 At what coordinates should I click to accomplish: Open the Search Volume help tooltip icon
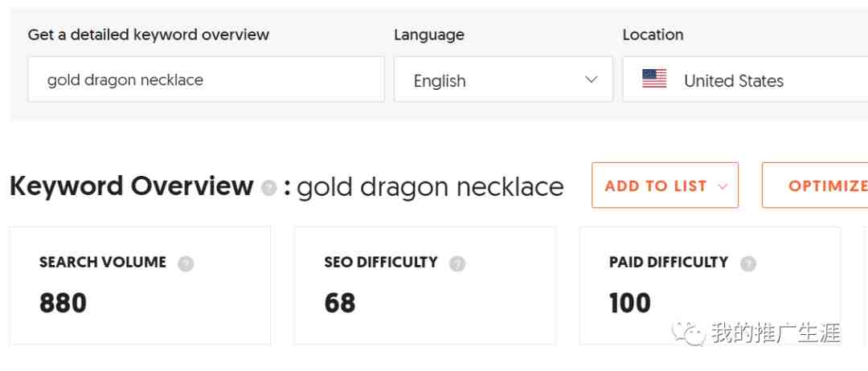pyautogui.click(x=186, y=263)
